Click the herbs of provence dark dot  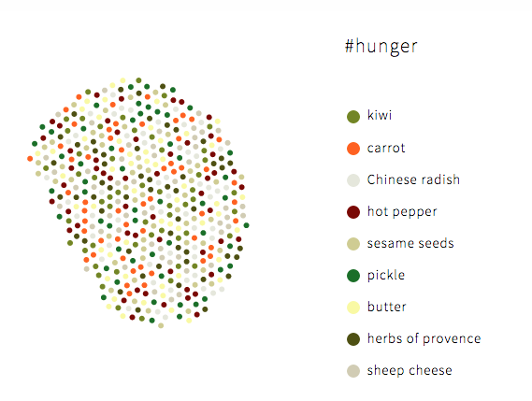point(353,339)
